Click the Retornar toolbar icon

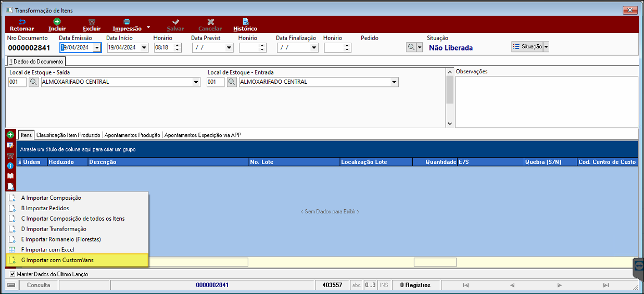coord(22,22)
